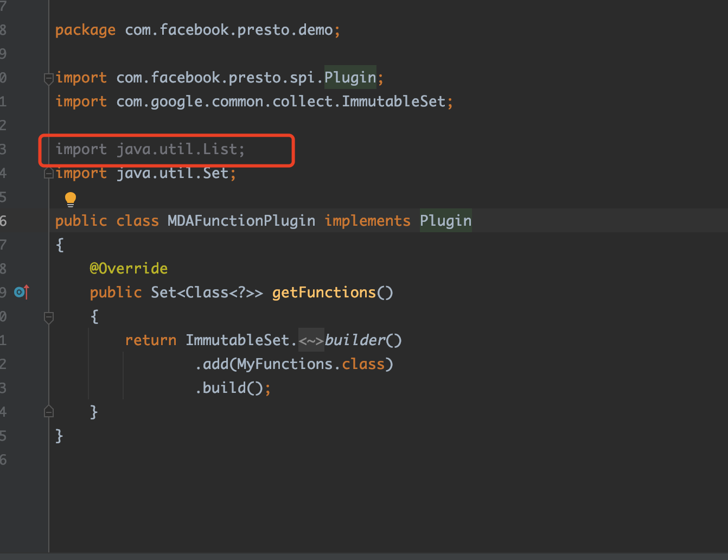Image resolution: width=728 pixels, height=560 pixels.
Task: Click the getFunctions method name
Action: [324, 292]
